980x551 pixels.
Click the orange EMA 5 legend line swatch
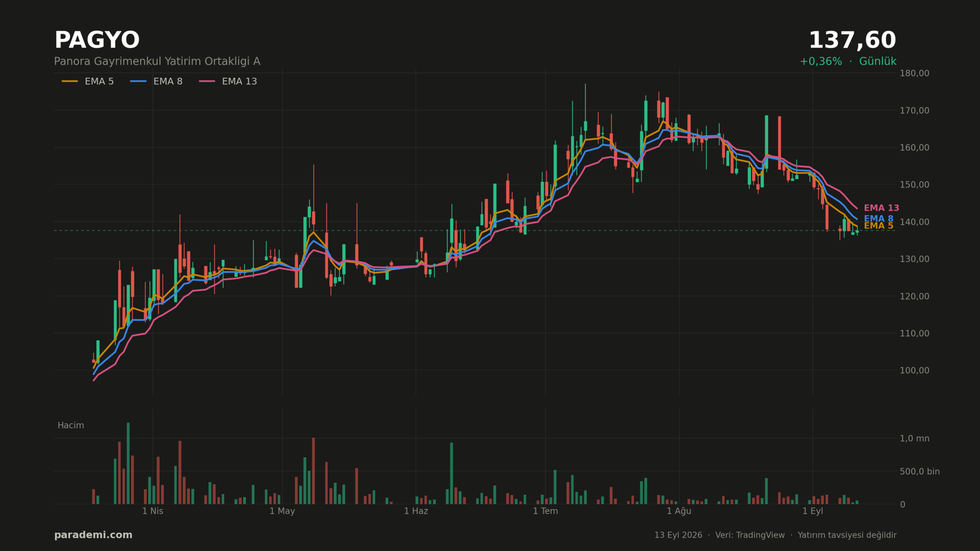70,81
